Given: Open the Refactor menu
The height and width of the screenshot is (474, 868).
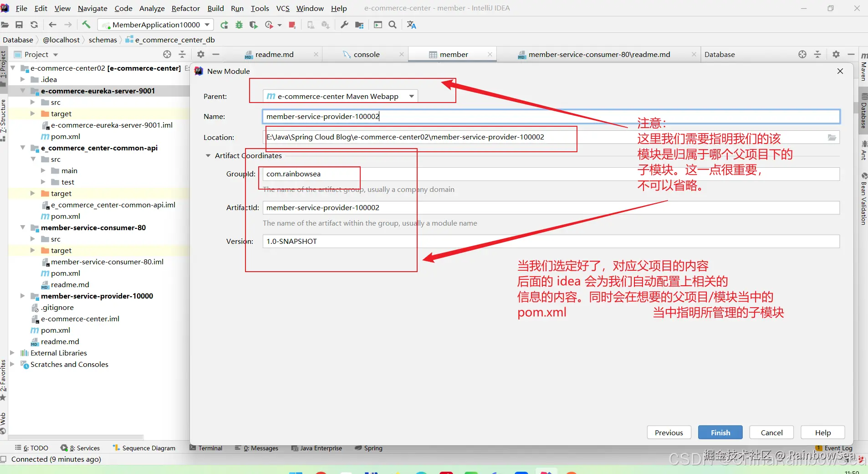Looking at the screenshot, I should pos(185,8).
